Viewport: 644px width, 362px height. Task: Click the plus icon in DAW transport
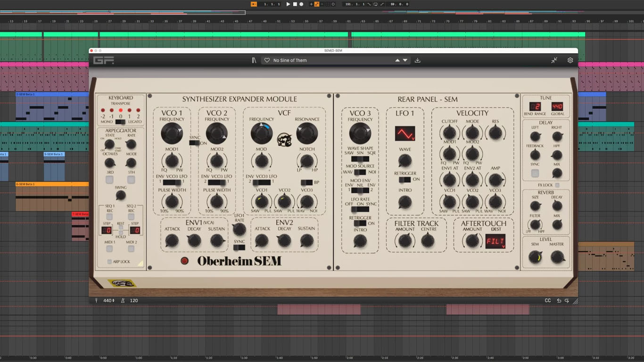click(x=311, y=4)
